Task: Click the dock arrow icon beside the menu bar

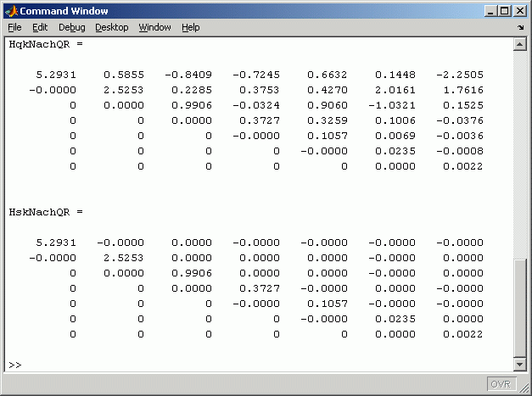Action: pyautogui.click(x=519, y=27)
